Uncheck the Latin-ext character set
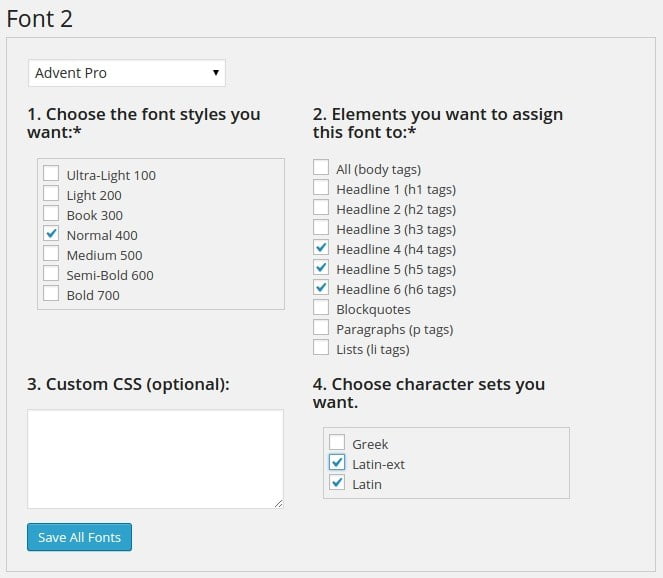Image resolution: width=663 pixels, height=578 pixels. 337,462
